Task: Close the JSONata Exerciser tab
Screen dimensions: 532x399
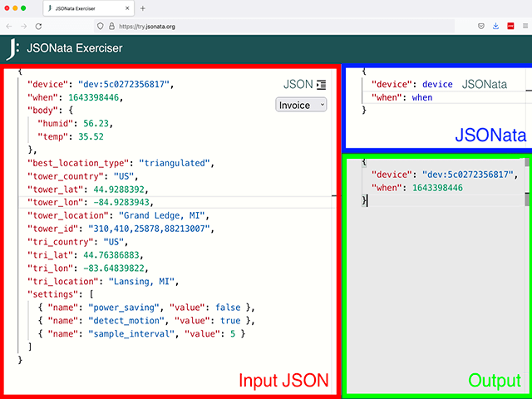Action: point(127,8)
